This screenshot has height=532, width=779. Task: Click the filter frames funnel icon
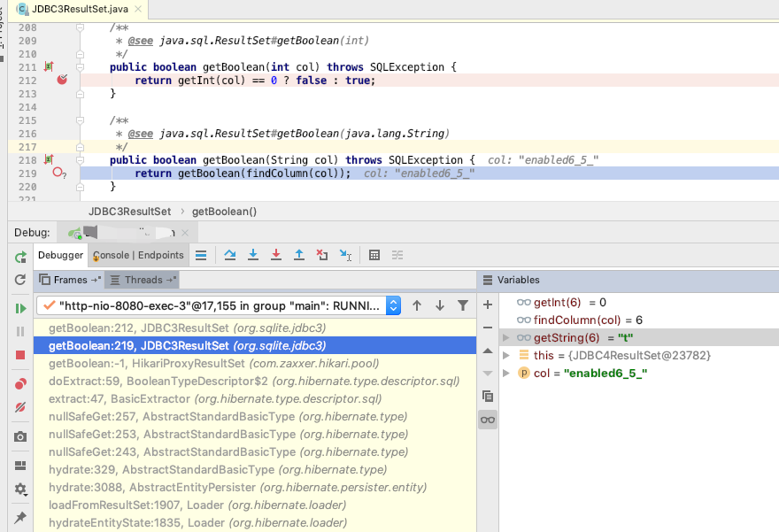tap(462, 305)
